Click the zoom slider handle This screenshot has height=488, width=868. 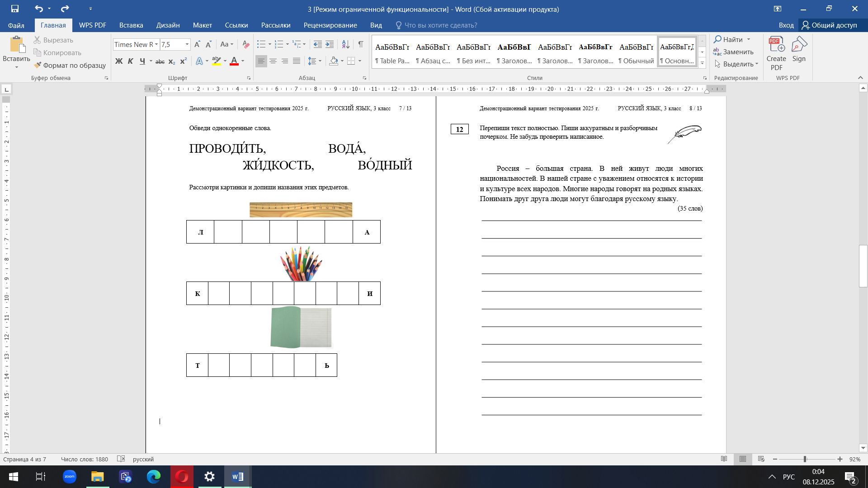805,459
